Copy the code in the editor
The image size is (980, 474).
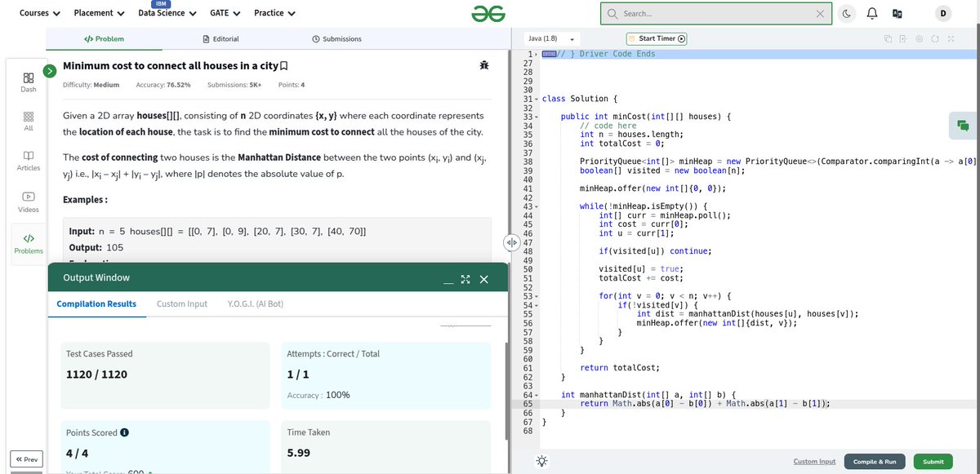pos(888,38)
